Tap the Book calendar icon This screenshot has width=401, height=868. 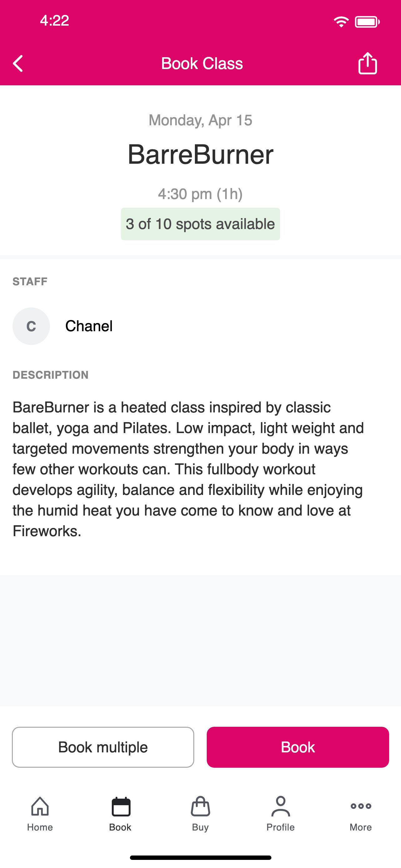pos(121,806)
